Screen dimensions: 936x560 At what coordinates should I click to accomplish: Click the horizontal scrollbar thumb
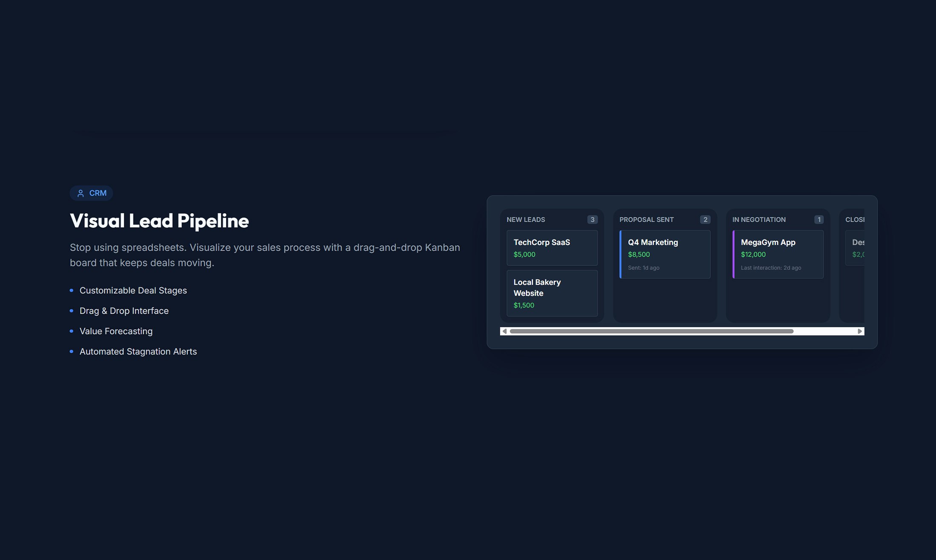(651, 331)
